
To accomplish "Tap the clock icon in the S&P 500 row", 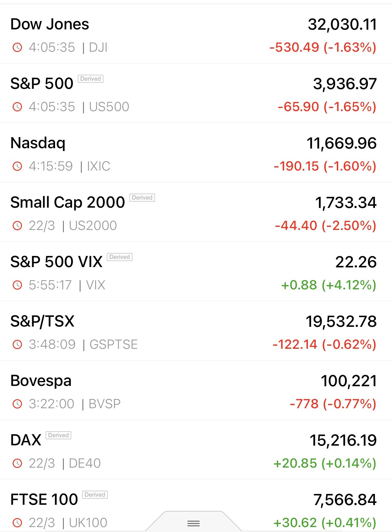I will coord(17,107).
